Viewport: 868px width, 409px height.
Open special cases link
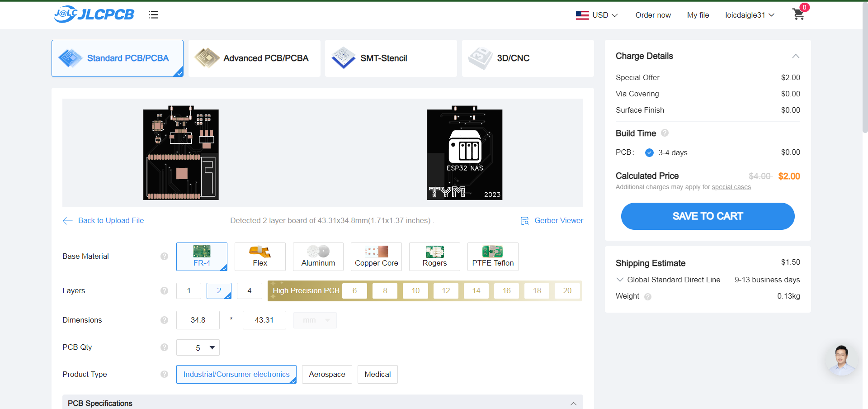pyautogui.click(x=731, y=187)
